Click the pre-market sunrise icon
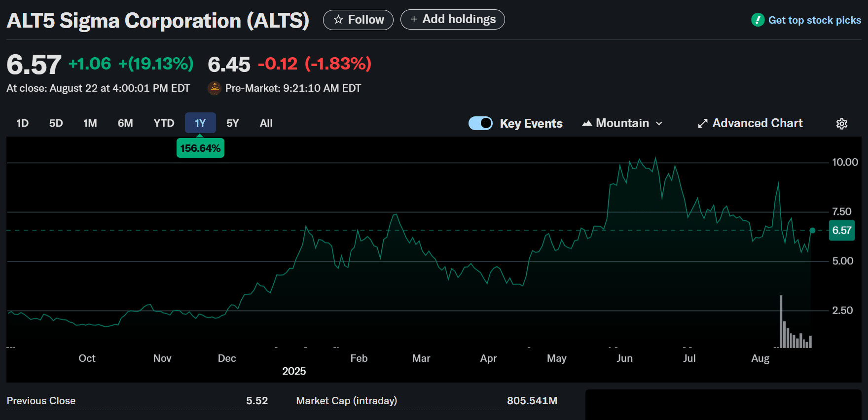868x420 pixels. tap(215, 88)
